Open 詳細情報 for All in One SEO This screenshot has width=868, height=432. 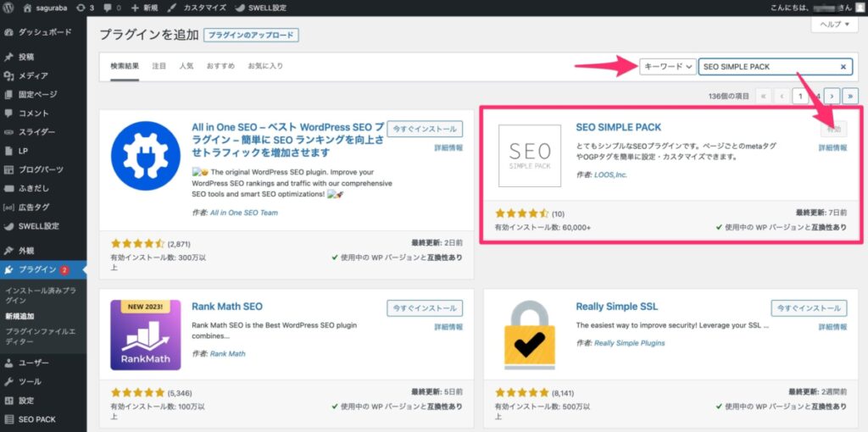(448, 148)
